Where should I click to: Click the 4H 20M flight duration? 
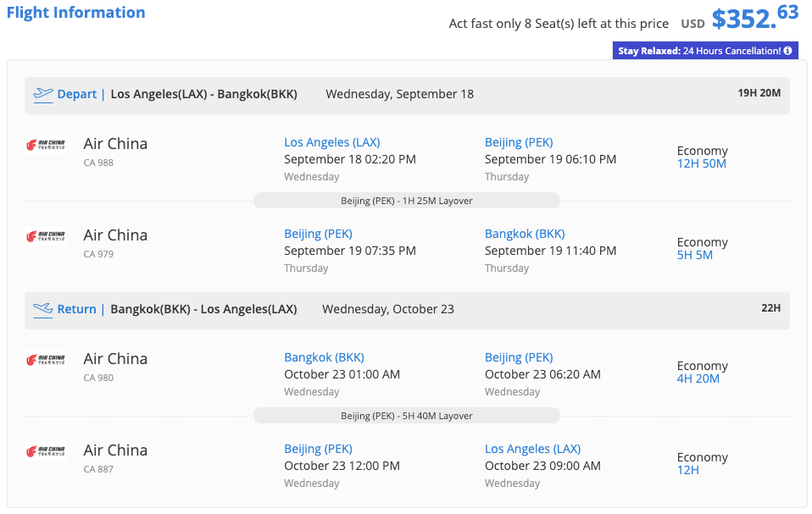click(698, 379)
